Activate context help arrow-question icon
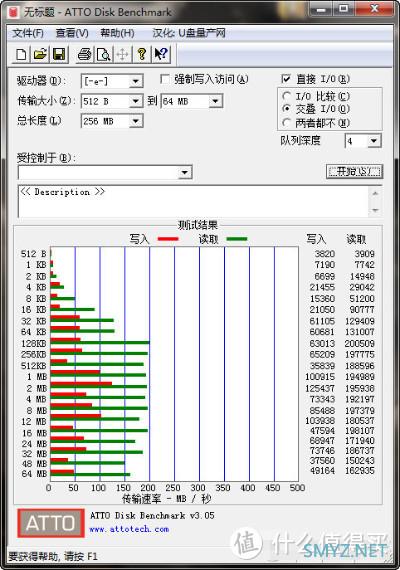This screenshot has height=570, width=400. click(161, 55)
